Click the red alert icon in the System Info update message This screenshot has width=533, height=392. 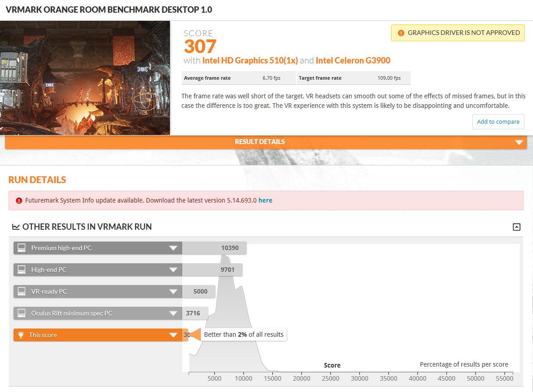click(19, 201)
